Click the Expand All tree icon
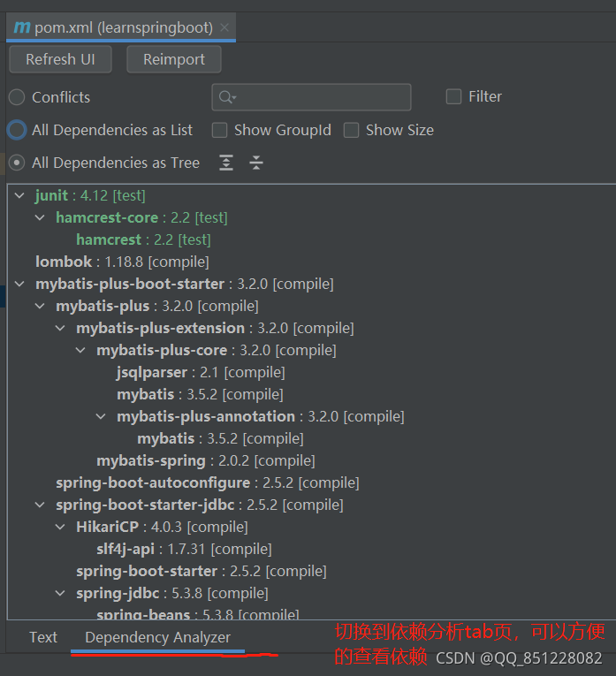Viewport: 616px width, 676px height. tap(226, 163)
